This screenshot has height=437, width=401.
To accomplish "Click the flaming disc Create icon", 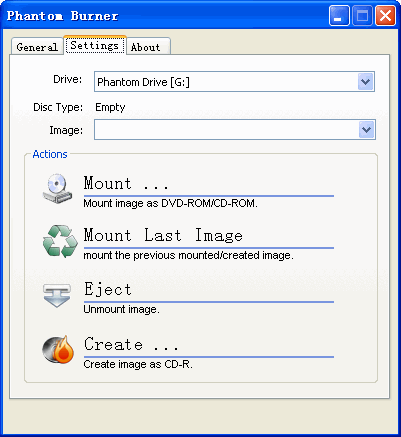I will (58, 349).
